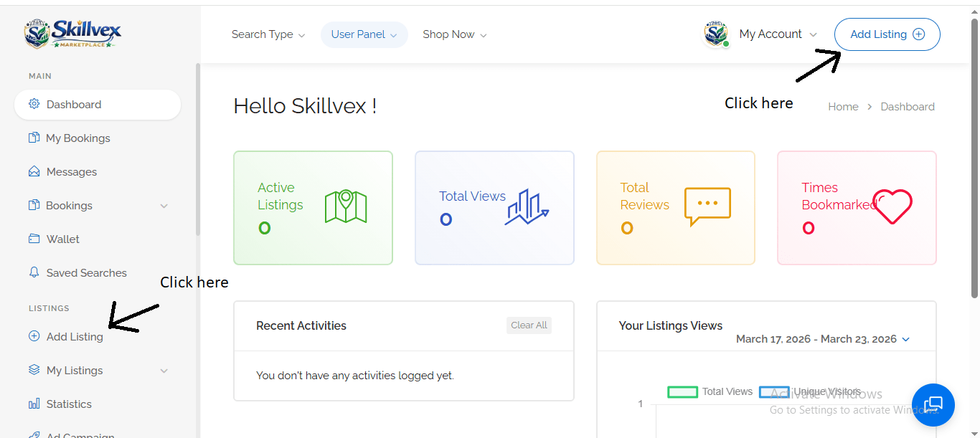Screen dimensions: 980x438
Task: Clear all recent activities
Action: pos(529,325)
